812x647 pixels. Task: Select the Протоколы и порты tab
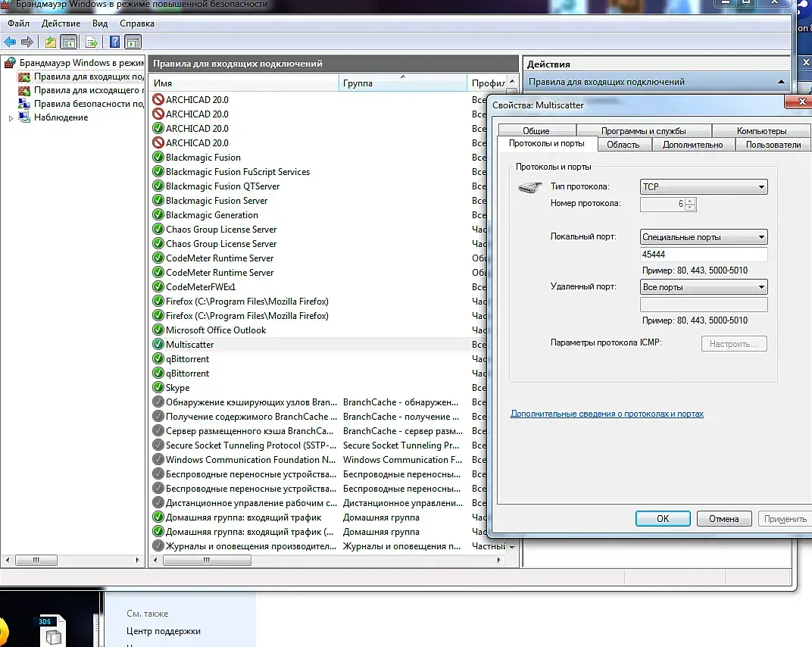547,143
